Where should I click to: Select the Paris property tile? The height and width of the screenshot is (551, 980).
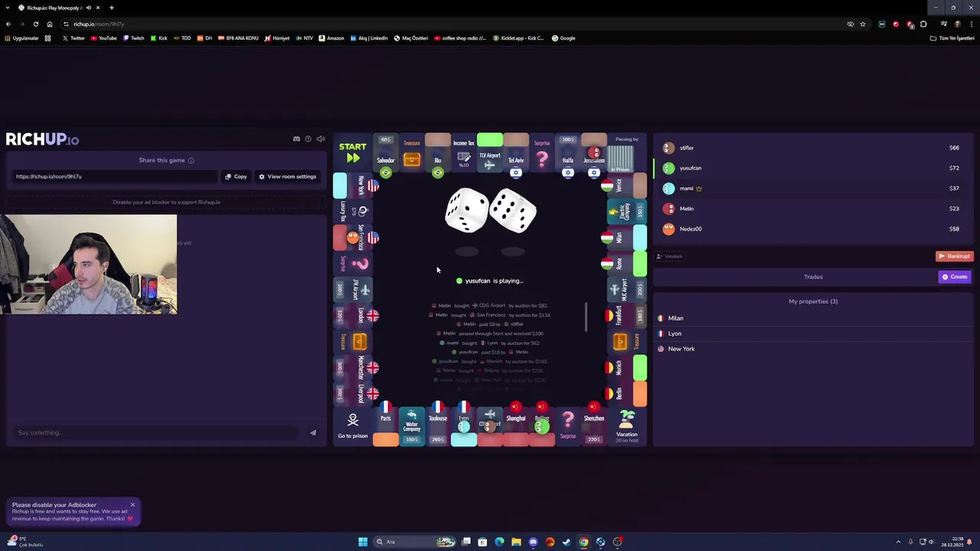386,425
